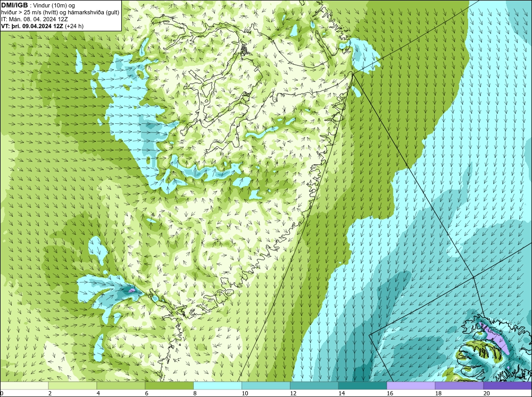Click the legend tick label 14
This screenshot has height=397, width=532.
click(x=342, y=393)
